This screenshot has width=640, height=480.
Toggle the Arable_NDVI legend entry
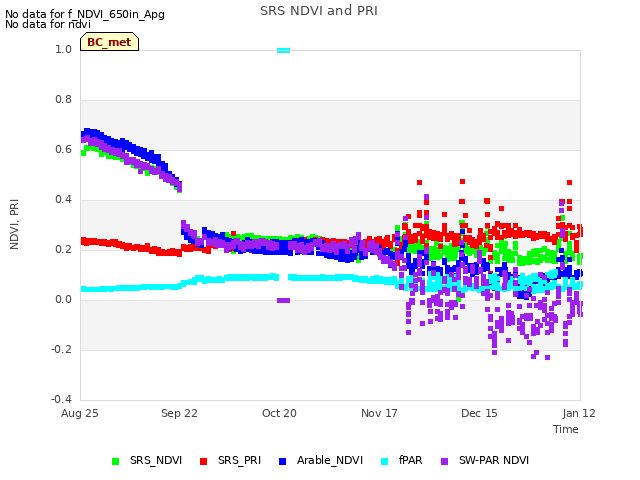click(321, 460)
